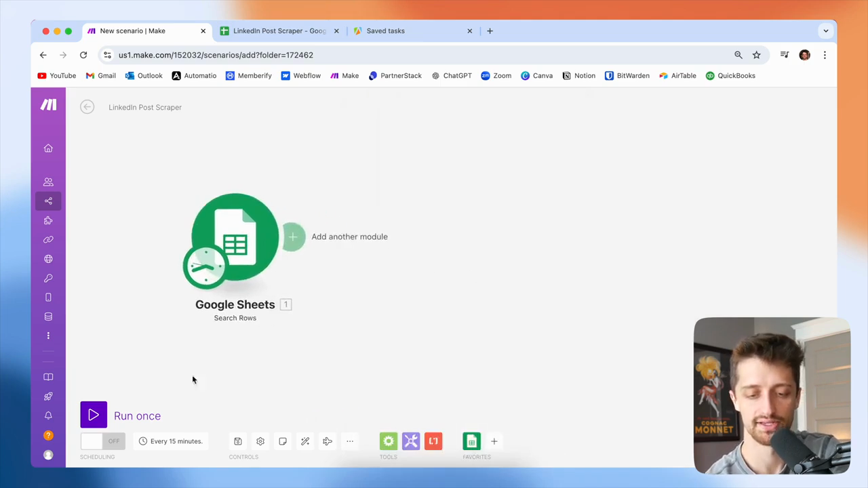Open the browser media controls icon

coord(785,55)
